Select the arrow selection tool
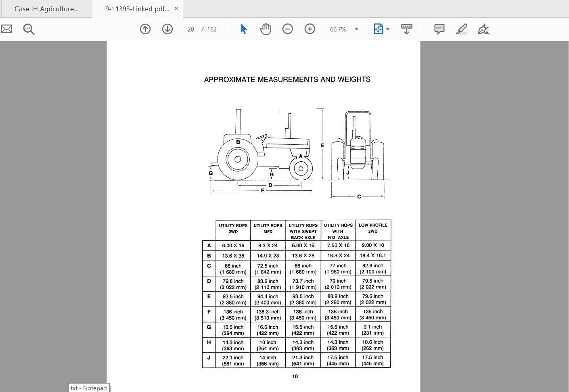 [243, 29]
